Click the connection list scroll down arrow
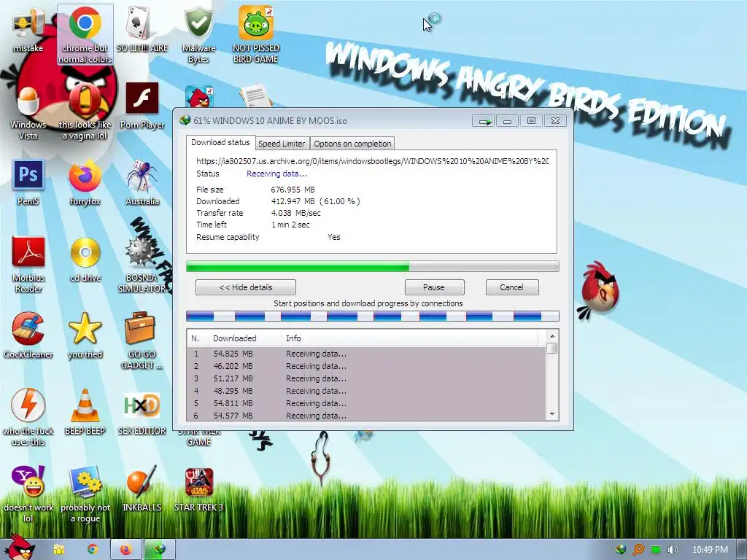 552,414
